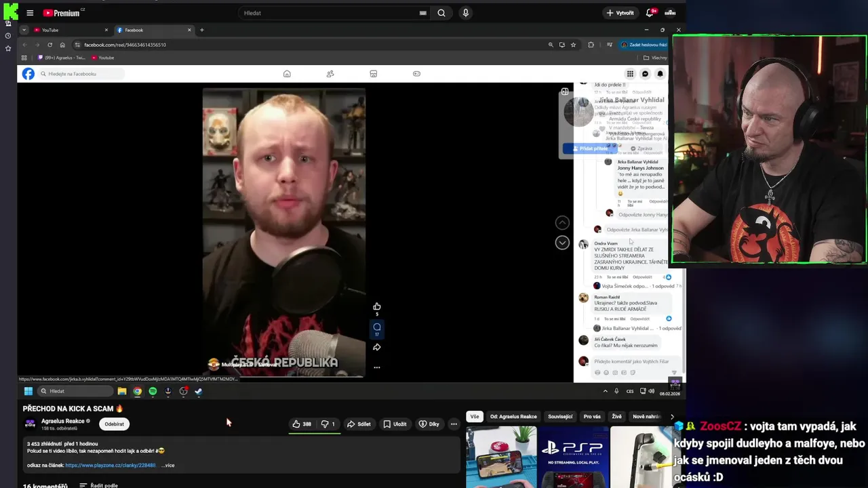Switch to the YouTube browser tab

tap(71, 30)
